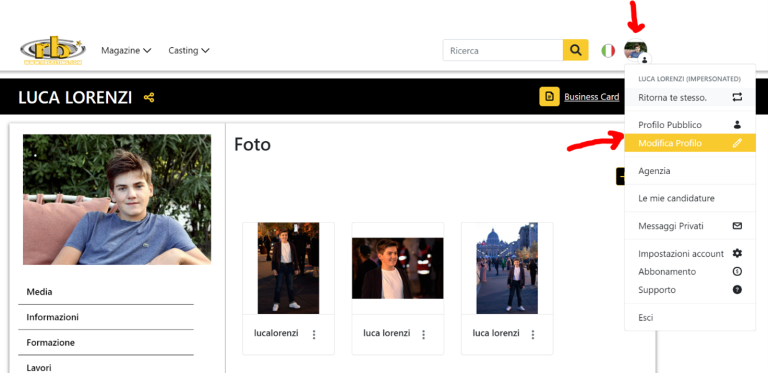
Task: Select Modifica Profilo in user menu
Action: (690, 143)
